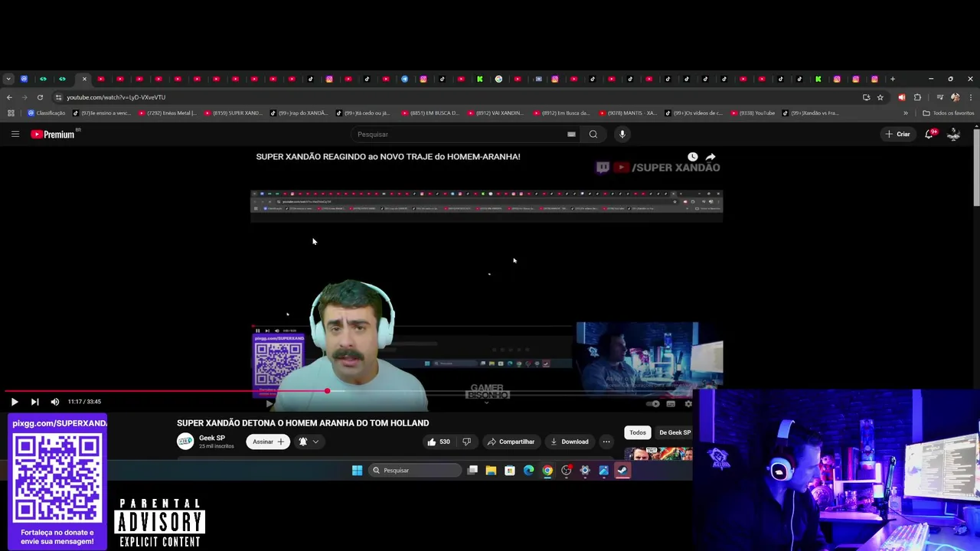Viewport: 980px width, 551px height.
Task: Dislike the video
Action: click(x=466, y=442)
